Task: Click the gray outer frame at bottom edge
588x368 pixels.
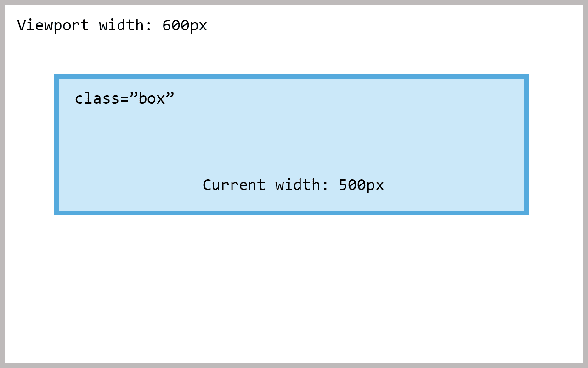Action: (x=294, y=366)
